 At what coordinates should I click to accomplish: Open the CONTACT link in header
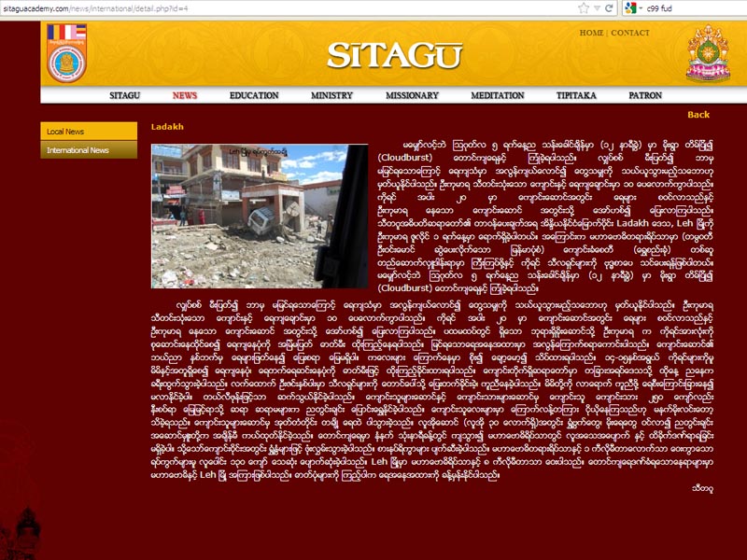[629, 33]
